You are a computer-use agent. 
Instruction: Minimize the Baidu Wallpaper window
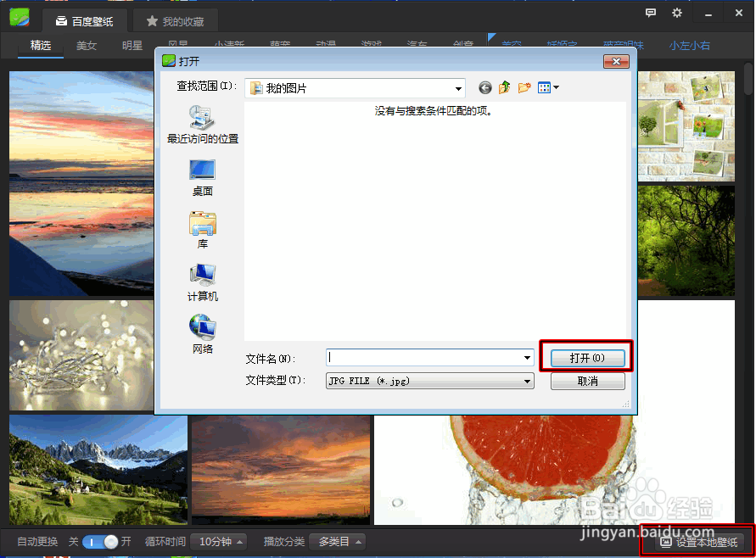point(708,14)
